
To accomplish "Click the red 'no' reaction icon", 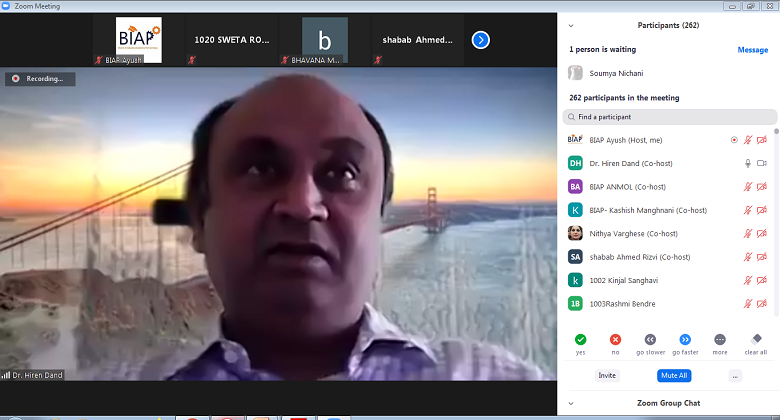I will [615, 339].
